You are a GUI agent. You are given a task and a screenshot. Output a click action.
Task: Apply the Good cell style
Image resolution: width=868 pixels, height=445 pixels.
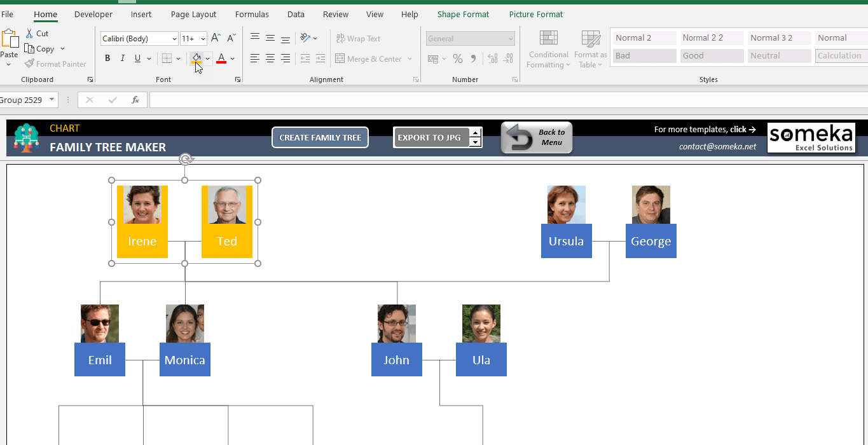coord(712,55)
